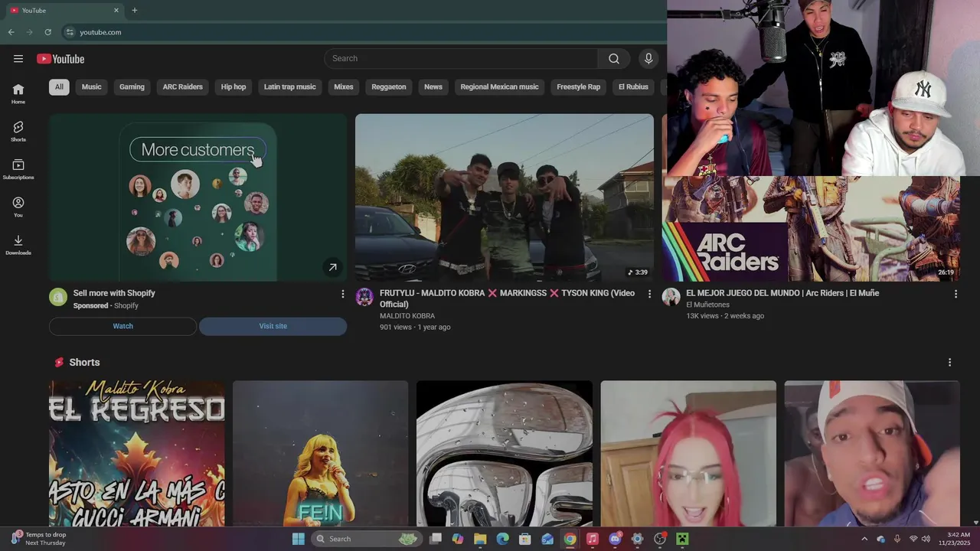The height and width of the screenshot is (551, 980).
Task: Open File Explorer from the taskbar
Action: point(480,539)
